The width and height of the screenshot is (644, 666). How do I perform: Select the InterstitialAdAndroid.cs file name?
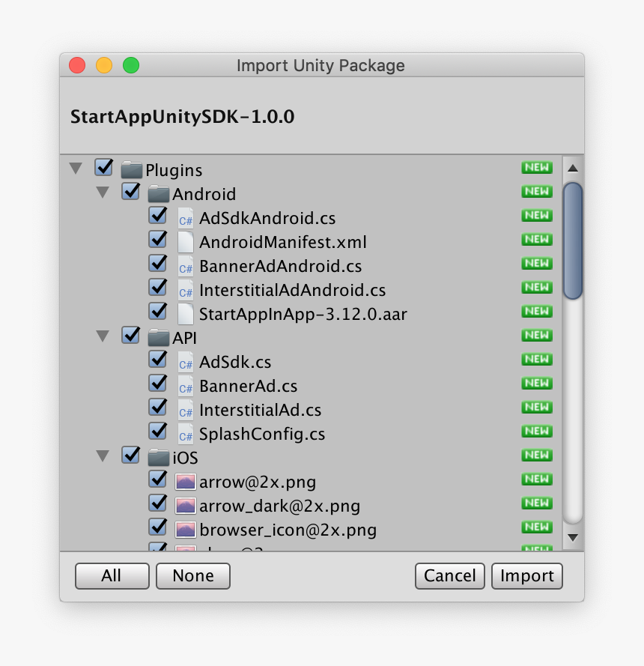[293, 290]
